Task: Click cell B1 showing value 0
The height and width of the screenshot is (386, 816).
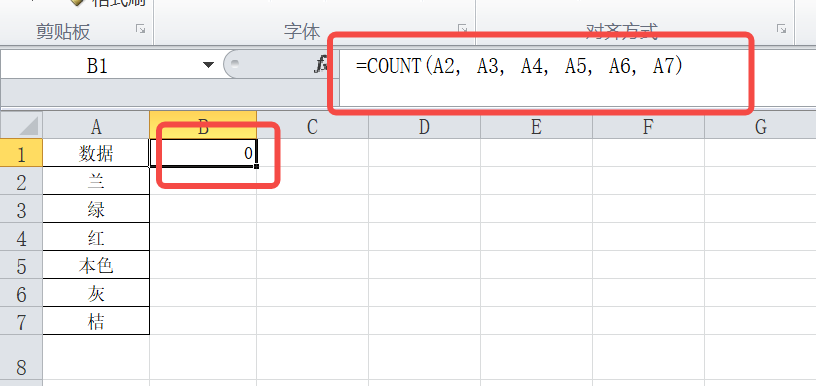Action: pyautogui.click(x=203, y=153)
